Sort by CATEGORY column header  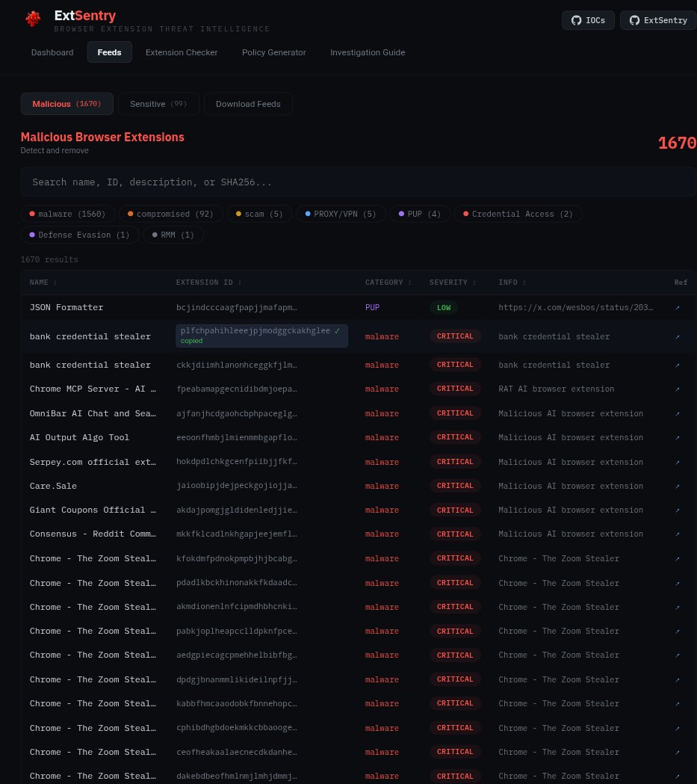[x=388, y=283]
